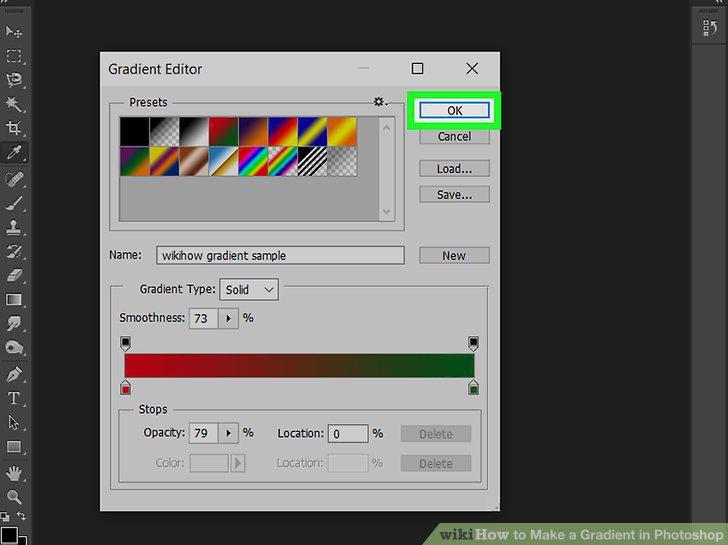Select the Rectangle shape tool
The height and width of the screenshot is (545, 728).
(13, 447)
